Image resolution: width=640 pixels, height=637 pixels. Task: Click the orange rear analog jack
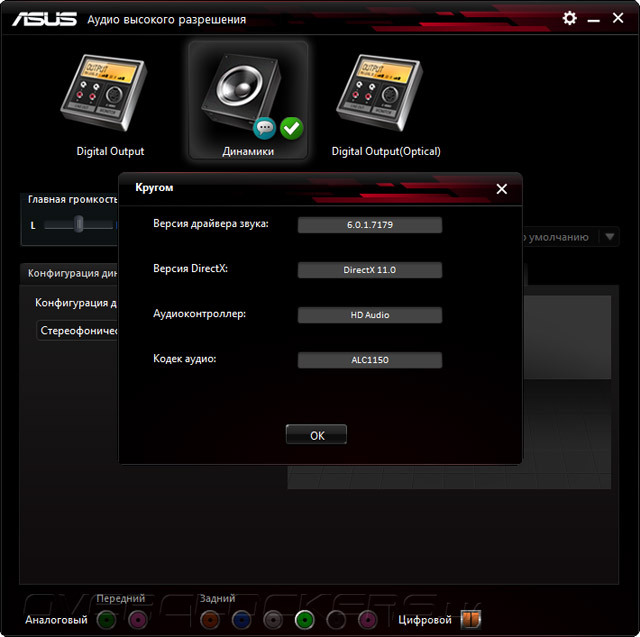210,620
